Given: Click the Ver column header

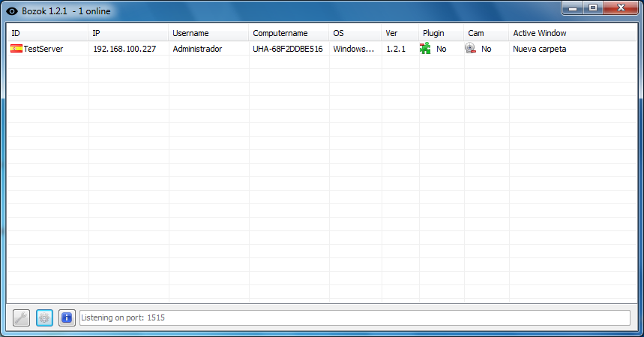Looking at the screenshot, I should tap(400, 33).
